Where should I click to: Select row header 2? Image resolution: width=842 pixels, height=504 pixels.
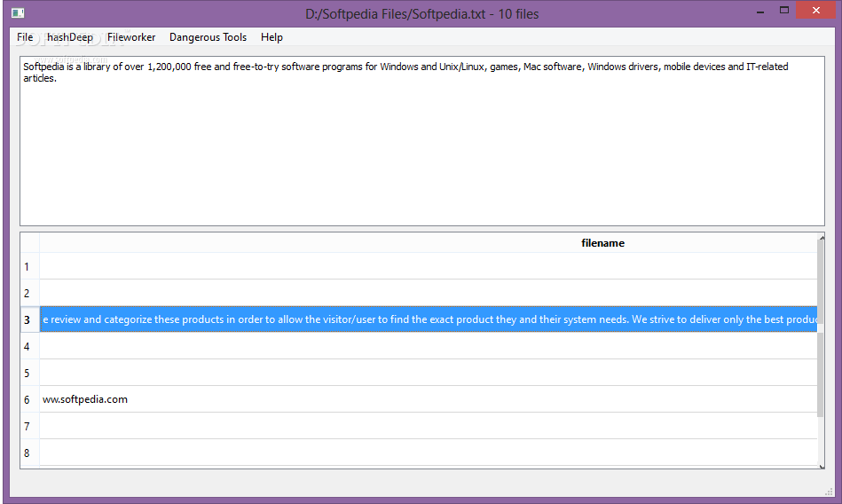tap(30, 293)
